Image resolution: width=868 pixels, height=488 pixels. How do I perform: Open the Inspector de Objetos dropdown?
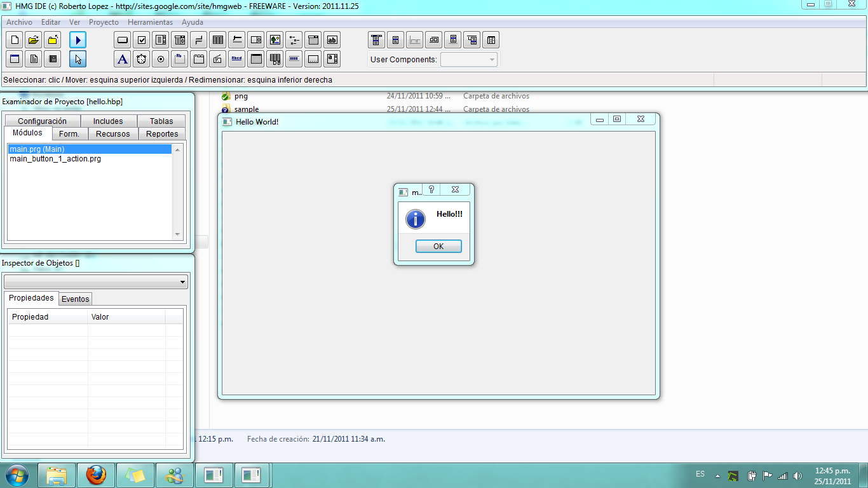point(183,281)
